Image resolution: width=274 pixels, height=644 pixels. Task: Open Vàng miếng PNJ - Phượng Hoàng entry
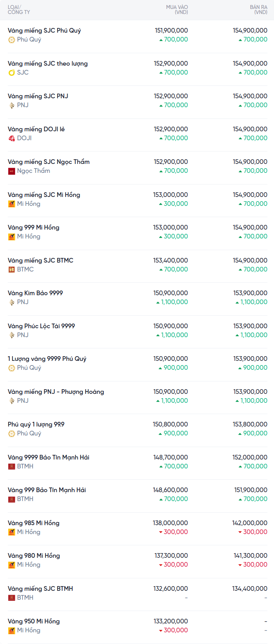click(x=56, y=392)
